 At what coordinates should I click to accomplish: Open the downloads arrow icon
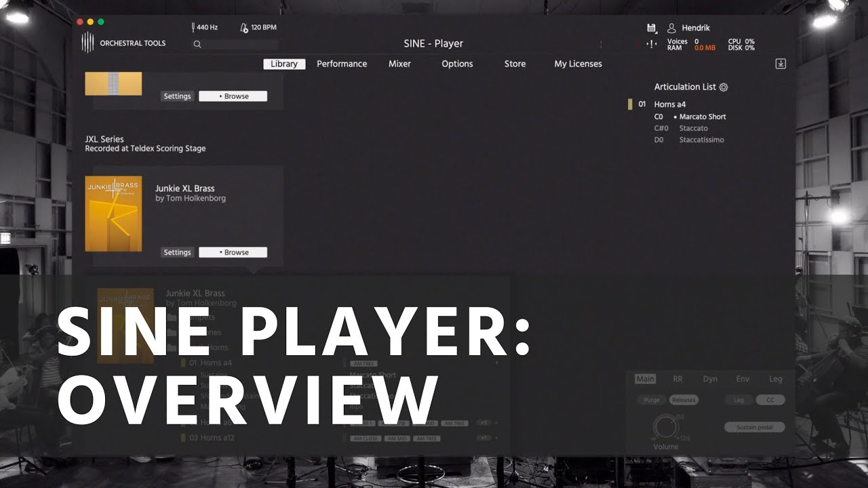pos(781,64)
